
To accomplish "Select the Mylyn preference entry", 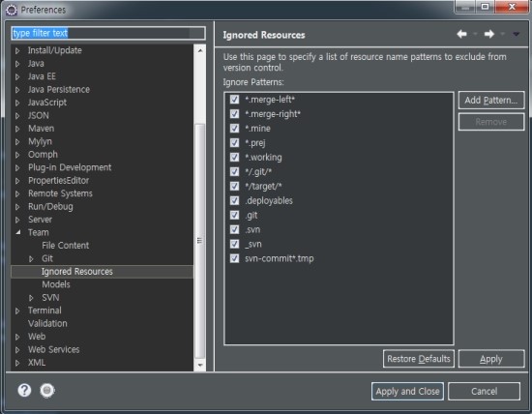I will tap(40, 141).
